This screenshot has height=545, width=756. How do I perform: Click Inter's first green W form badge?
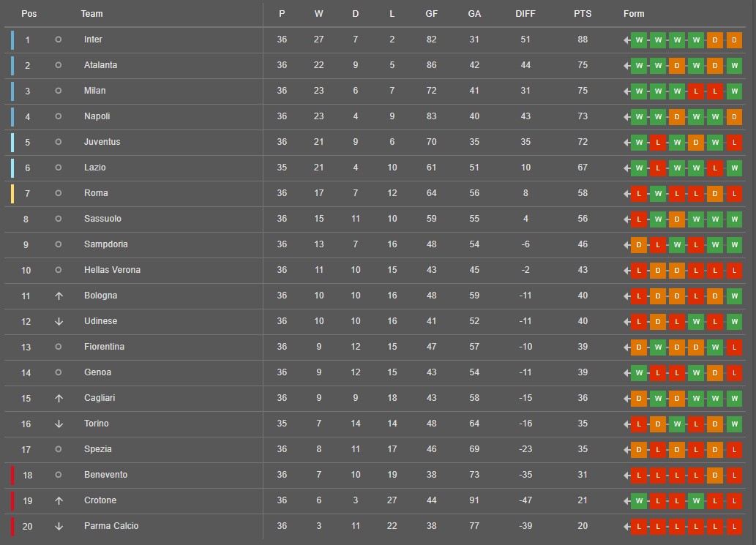[639, 40]
